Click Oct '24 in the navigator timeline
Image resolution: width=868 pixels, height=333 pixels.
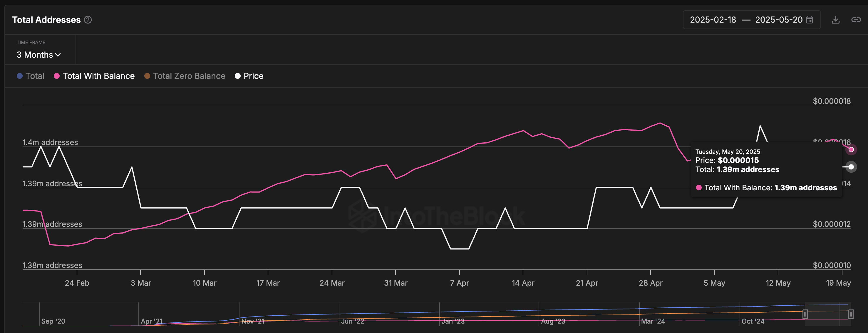pos(753,321)
